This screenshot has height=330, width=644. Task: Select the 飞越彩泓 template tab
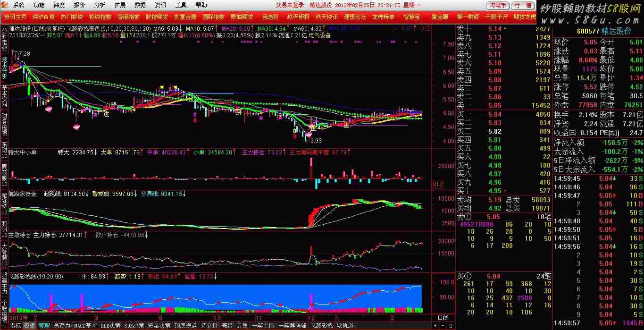(x=321, y=326)
